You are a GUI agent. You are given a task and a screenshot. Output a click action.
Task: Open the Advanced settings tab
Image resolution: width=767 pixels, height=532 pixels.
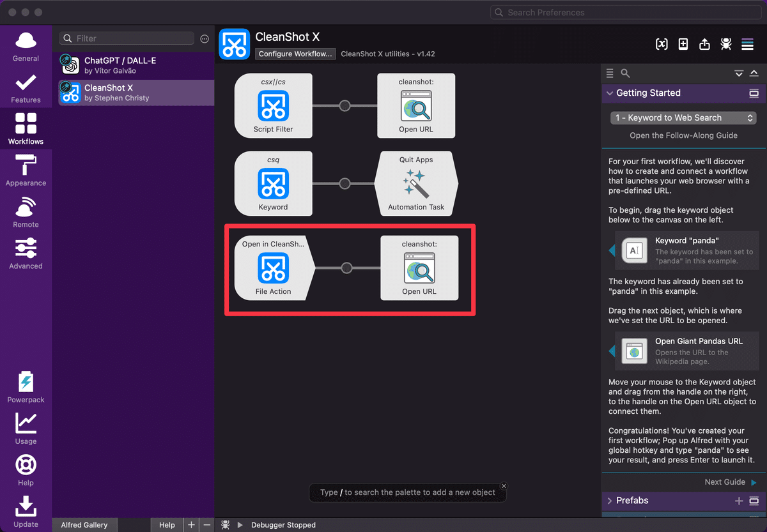point(26,254)
